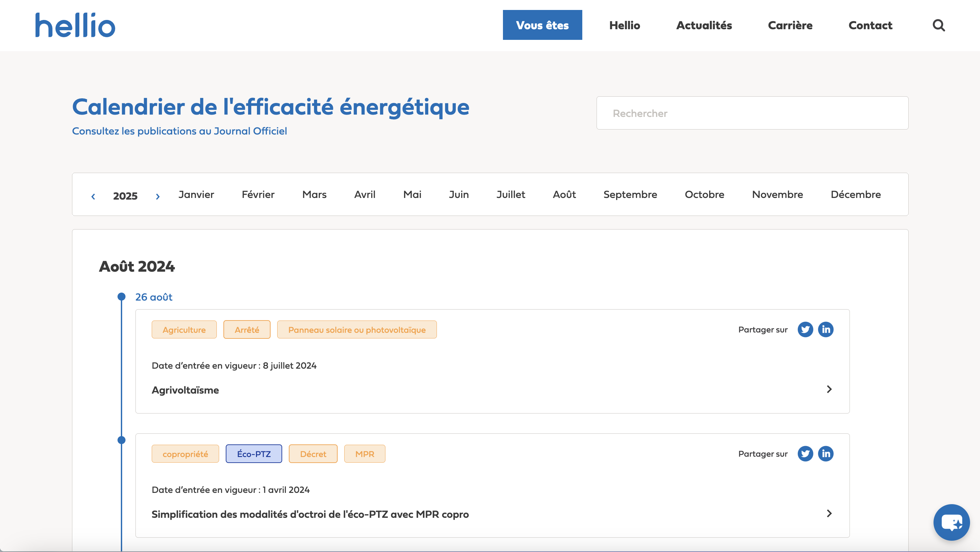
Task: Share the Agrivoltaïsme entry on Twitter
Action: pyautogui.click(x=805, y=329)
